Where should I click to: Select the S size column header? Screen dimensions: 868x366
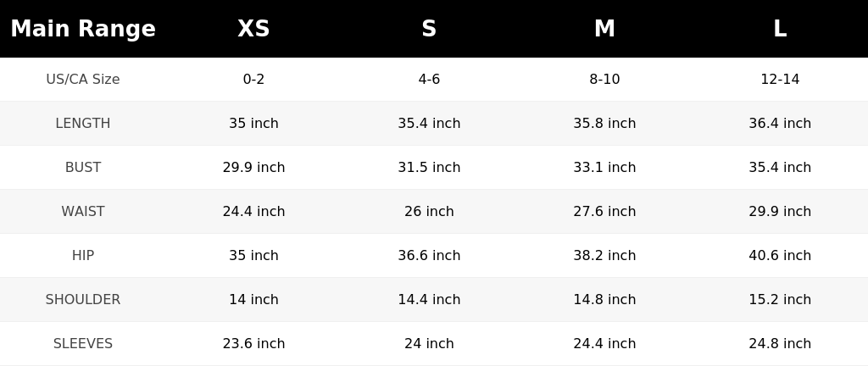(x=429, y=29)
